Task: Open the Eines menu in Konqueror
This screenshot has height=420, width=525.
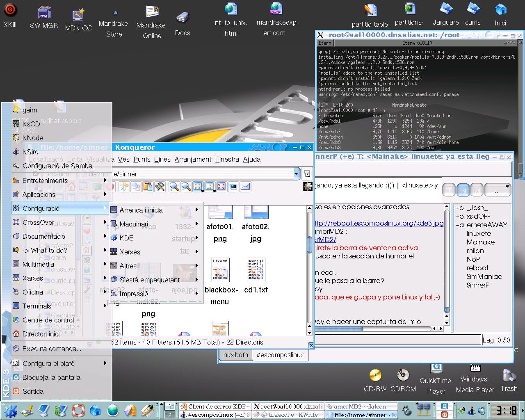Action: 162,159
